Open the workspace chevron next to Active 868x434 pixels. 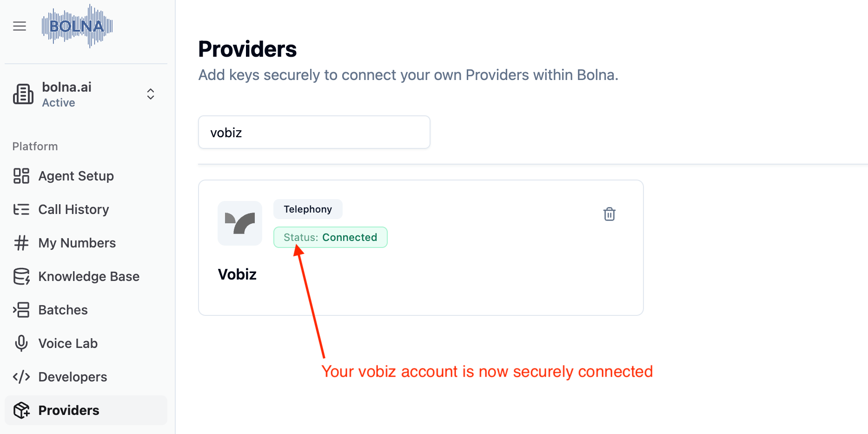(151, 93)
